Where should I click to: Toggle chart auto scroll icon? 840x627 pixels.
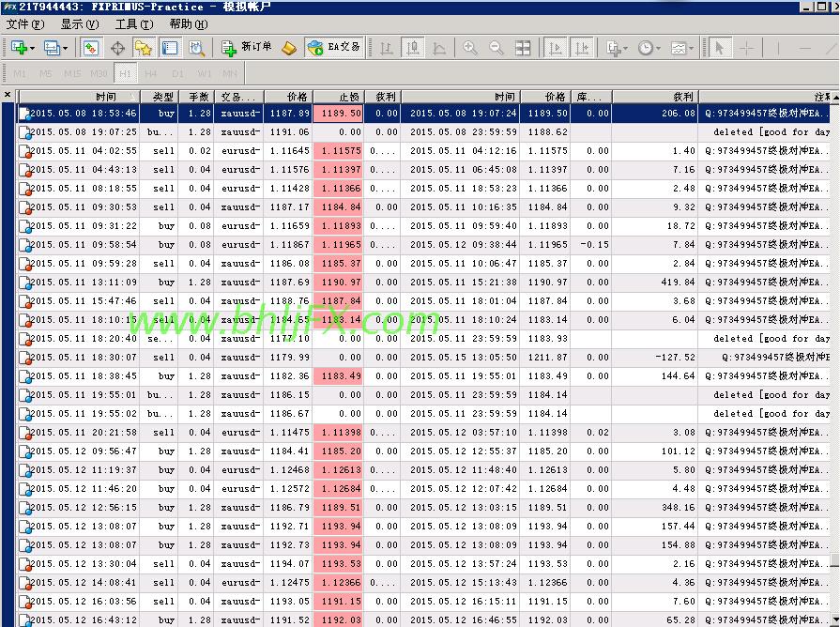pyautogui.click(x=556, y=48)
